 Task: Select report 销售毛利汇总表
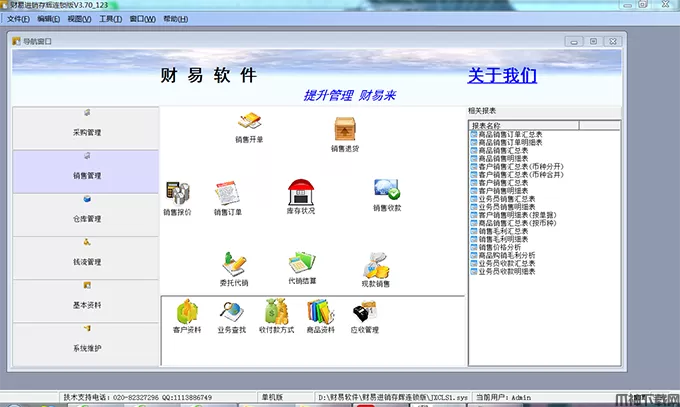[500, 231]
